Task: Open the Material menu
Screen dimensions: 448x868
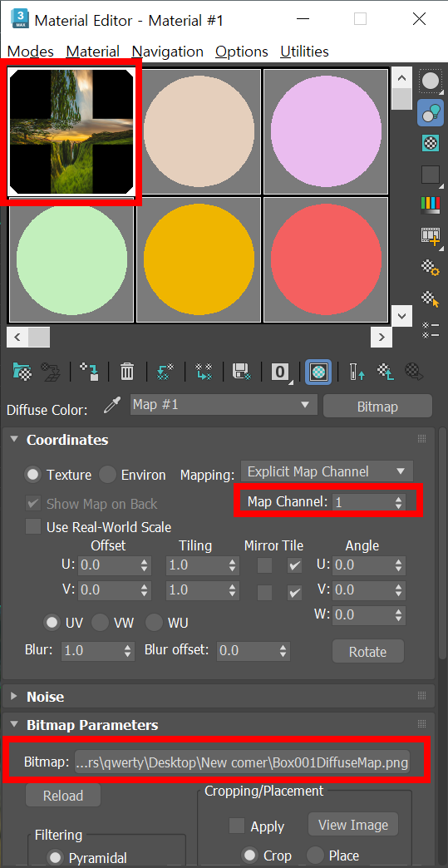Action: coord(93,52)
